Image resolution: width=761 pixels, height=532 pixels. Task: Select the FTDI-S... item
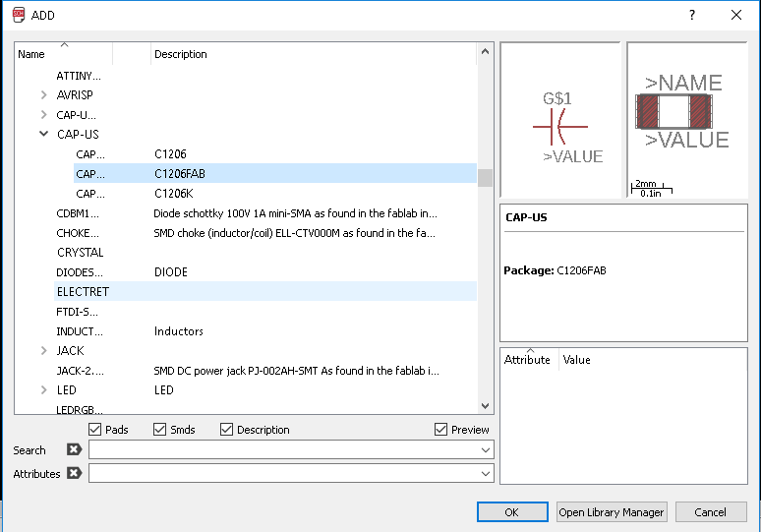point(77,312)
